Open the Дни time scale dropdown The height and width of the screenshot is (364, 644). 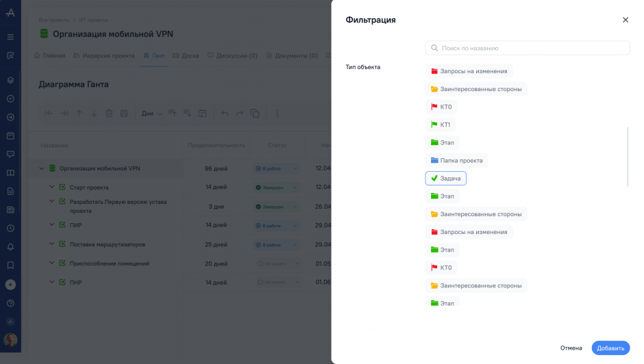pyautogui.click(x=151, y=114)
